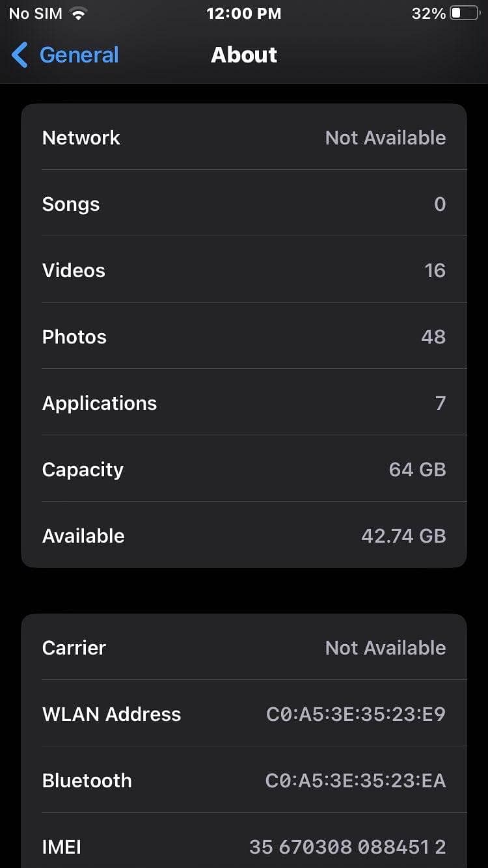
Task: Tap the About page title
Action: [244, 55]
